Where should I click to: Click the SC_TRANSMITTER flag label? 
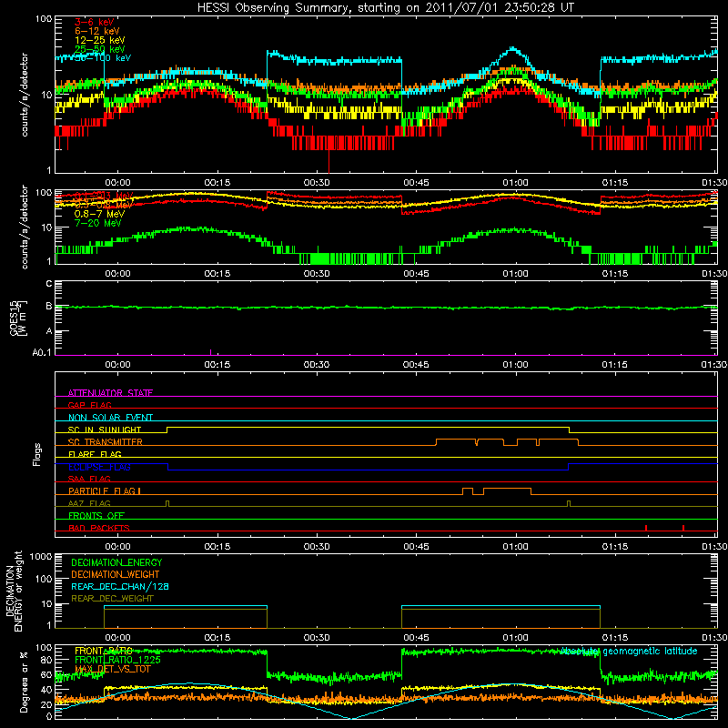(105, 442)
